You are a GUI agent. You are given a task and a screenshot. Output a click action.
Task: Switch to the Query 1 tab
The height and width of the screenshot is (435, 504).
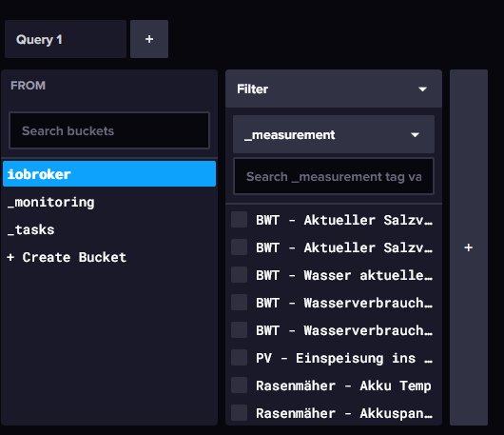(x=66, y=39)
